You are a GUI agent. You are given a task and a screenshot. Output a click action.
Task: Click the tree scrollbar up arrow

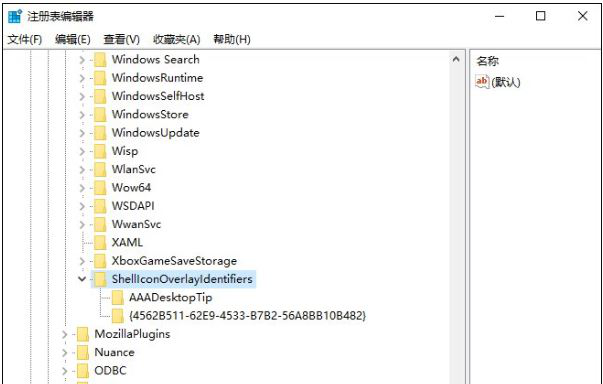[456, 60]
